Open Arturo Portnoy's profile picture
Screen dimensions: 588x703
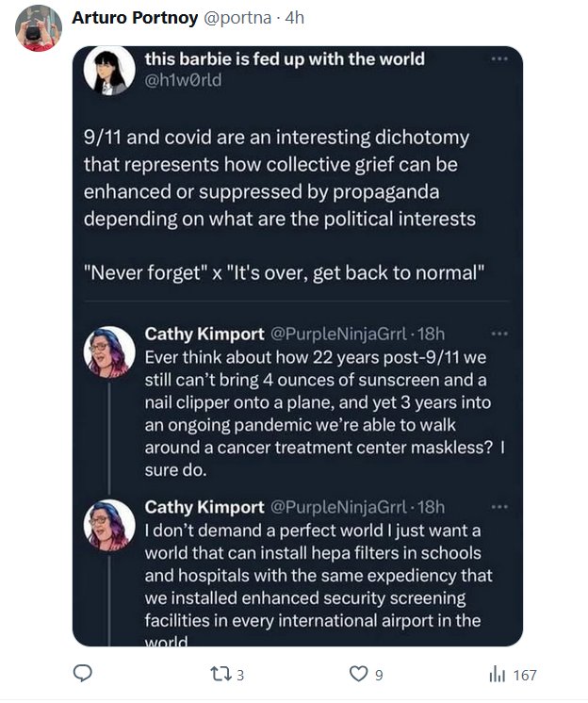click(x=39, y=28)
